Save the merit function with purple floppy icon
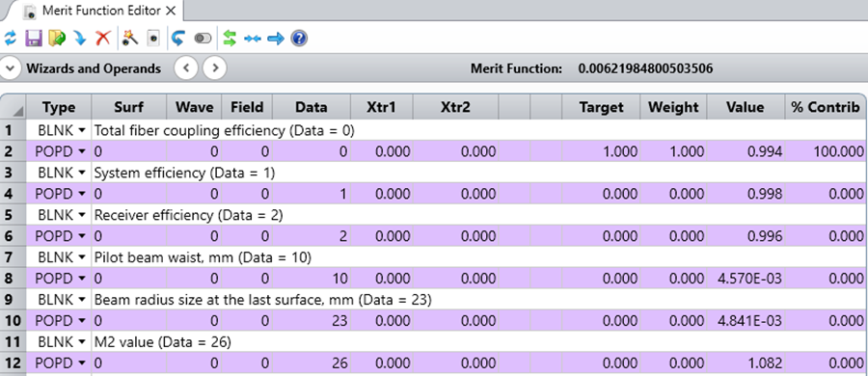Screen dimensions: 868x376 (x=33, y=39)
